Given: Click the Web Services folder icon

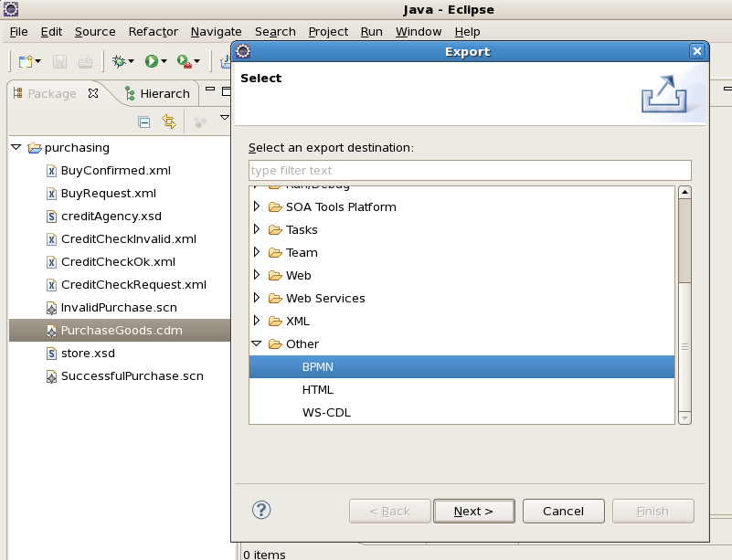Looking at the screenshot, I should [275, 298].
